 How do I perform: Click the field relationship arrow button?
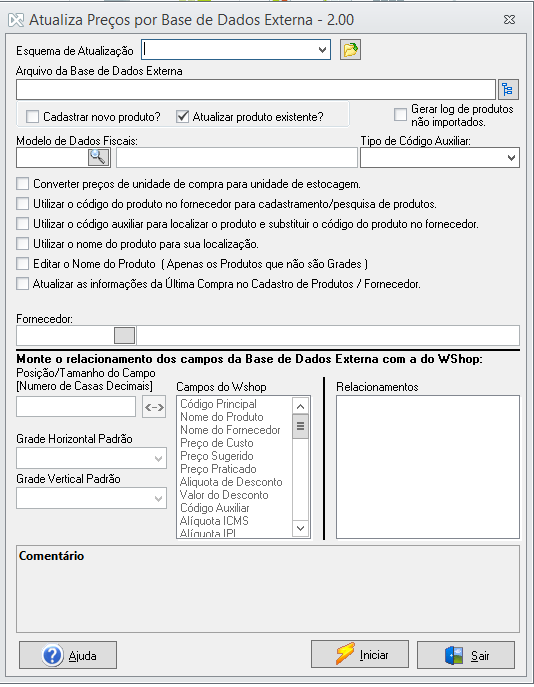(x=154, y=407)
